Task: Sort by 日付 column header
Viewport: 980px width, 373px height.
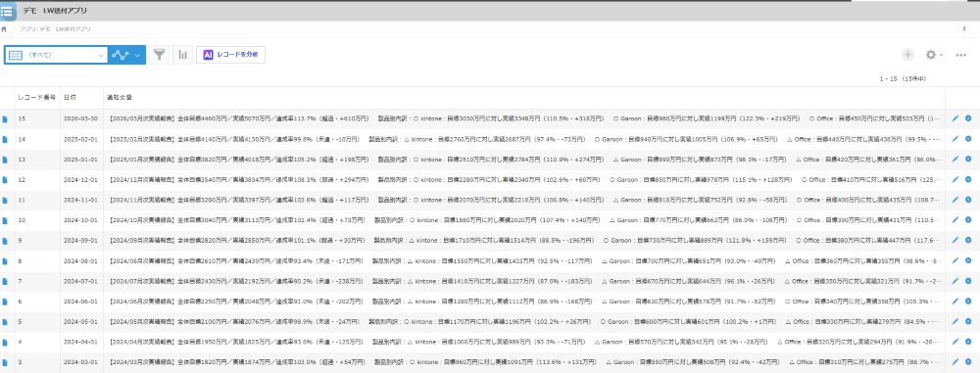Action: (70, 98)
